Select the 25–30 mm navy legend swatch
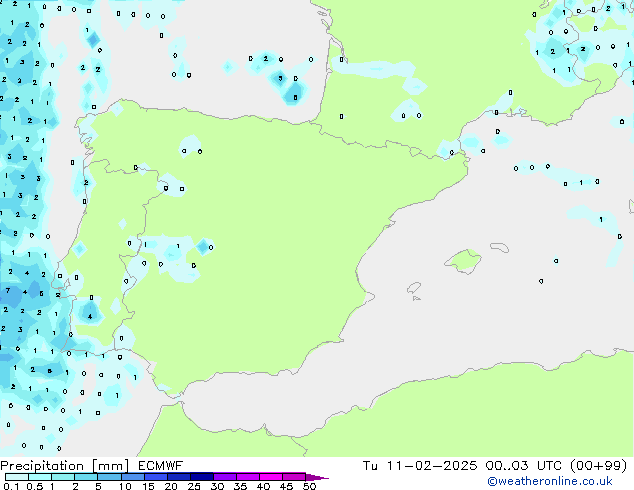This screenshot has height=490, width=634. (201, 477)
